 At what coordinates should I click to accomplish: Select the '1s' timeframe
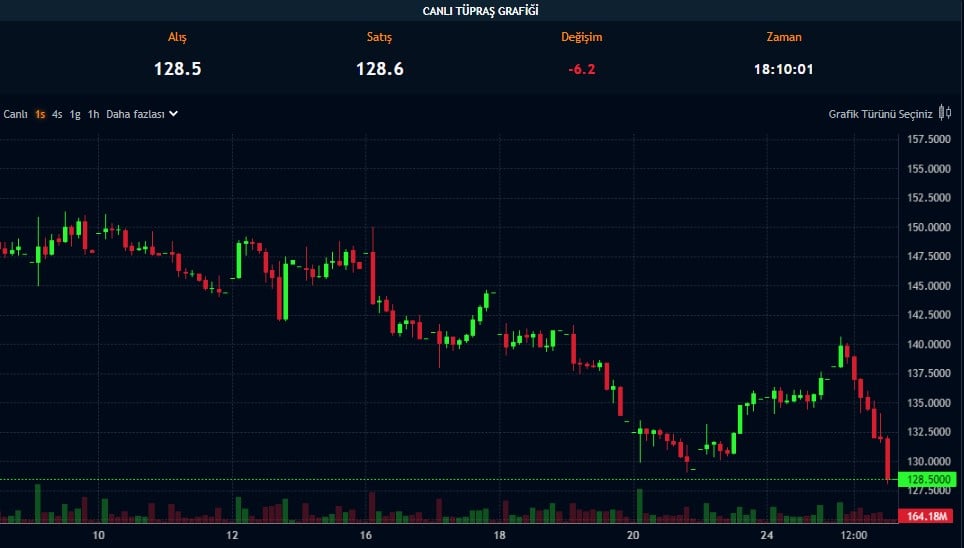click(40, 114)
